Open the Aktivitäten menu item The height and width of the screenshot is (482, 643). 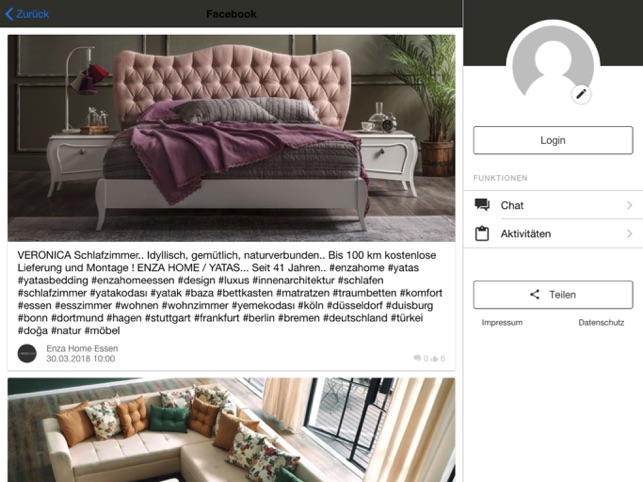(553, 233)
